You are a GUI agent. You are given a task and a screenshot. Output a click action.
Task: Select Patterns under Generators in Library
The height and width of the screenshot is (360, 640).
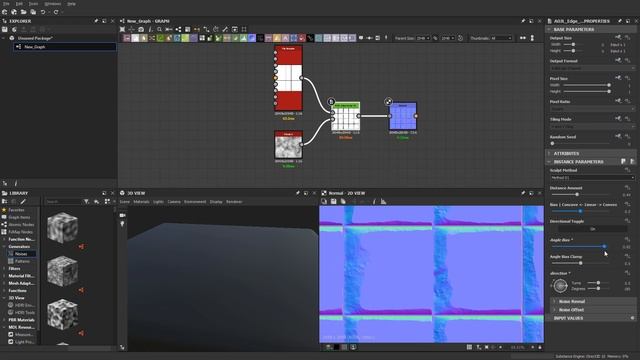22,261
